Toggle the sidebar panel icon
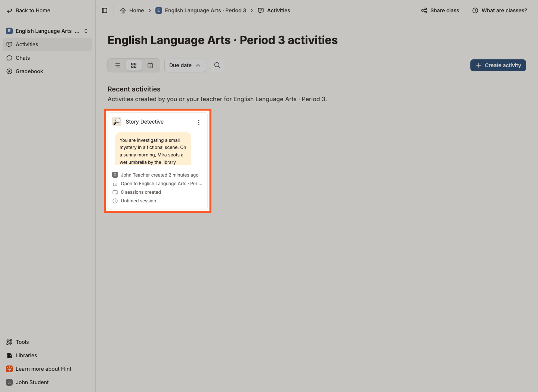This screenshot has width=538, height=392. coord(105,10)
